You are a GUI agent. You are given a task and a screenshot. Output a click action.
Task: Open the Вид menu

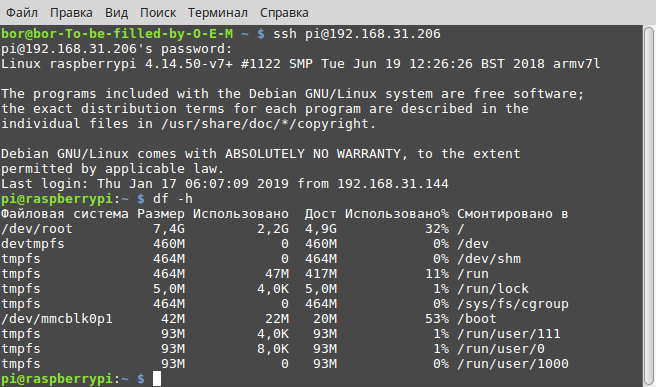[116, 13]
